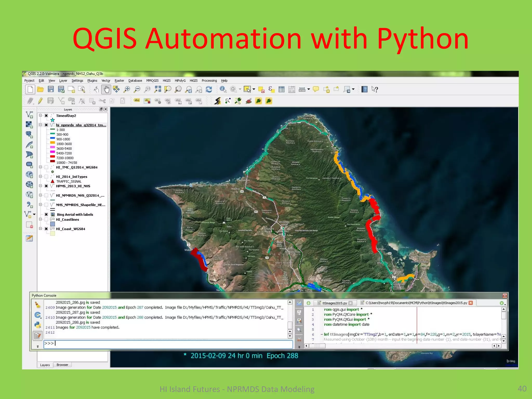Select the Pan Map hand tool
Viewport: 532px width, 399px height.
(106, 89)
